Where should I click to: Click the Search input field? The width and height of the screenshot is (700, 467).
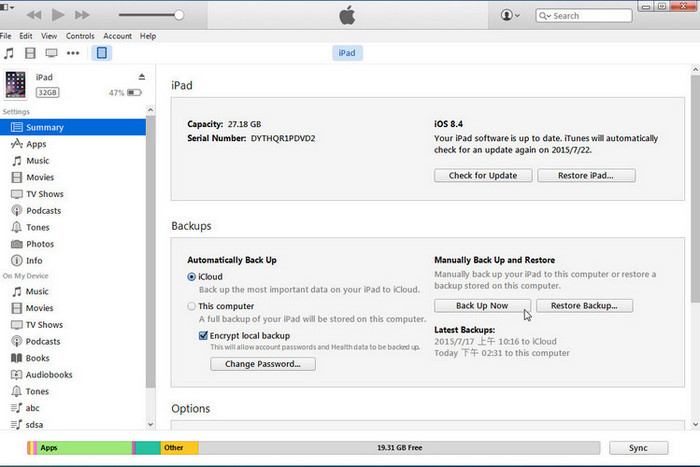click(x=583, y=16)
